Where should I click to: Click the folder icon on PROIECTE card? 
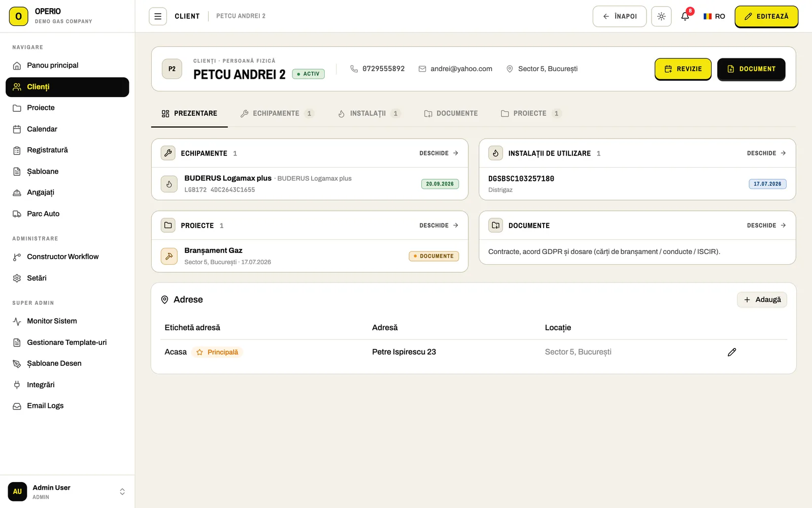point(168,225)
